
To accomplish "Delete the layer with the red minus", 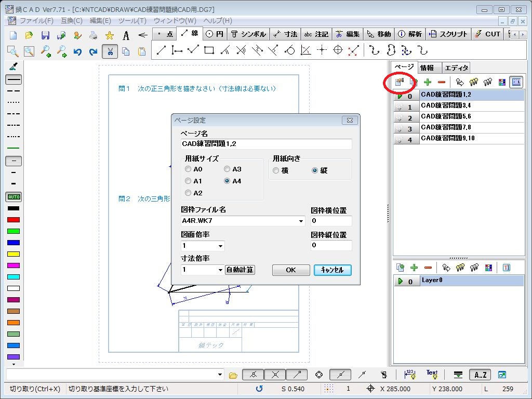I will click(x=428, y=268).
